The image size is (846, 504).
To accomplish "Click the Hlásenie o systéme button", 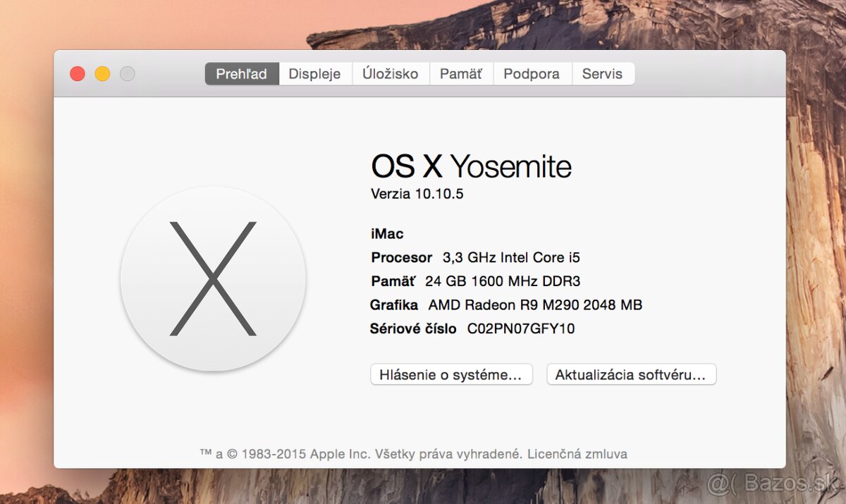I will 451,375.
